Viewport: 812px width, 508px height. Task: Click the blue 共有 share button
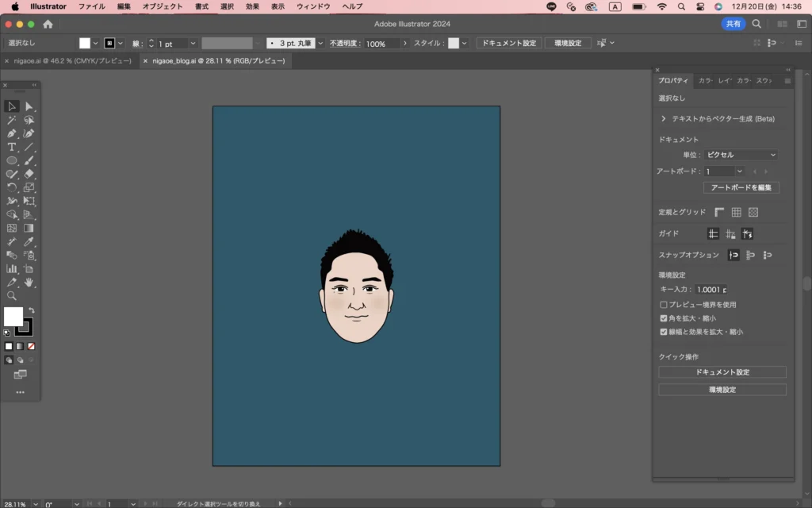point(733,25)
